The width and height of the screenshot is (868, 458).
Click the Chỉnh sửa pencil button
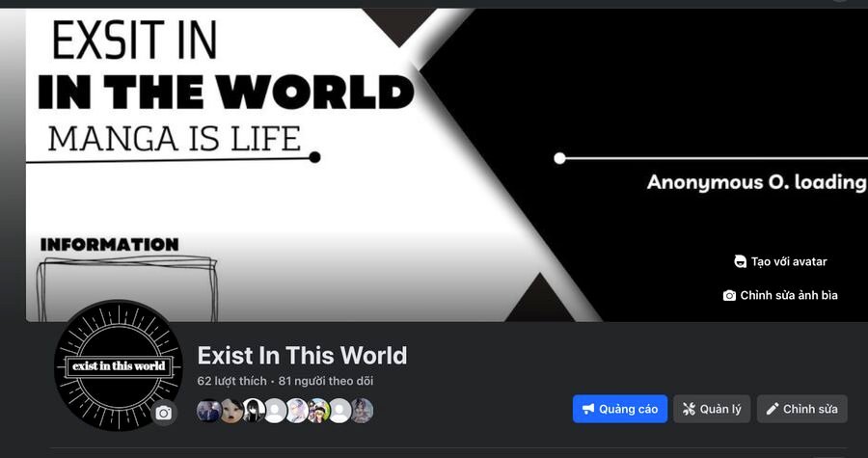[802, 409]
